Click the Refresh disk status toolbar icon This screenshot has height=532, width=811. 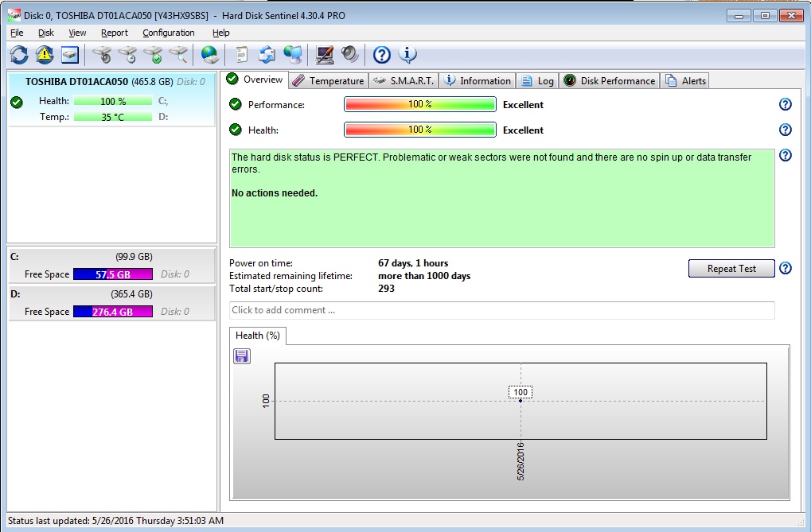pyautogui.click(x=19, y=55)
